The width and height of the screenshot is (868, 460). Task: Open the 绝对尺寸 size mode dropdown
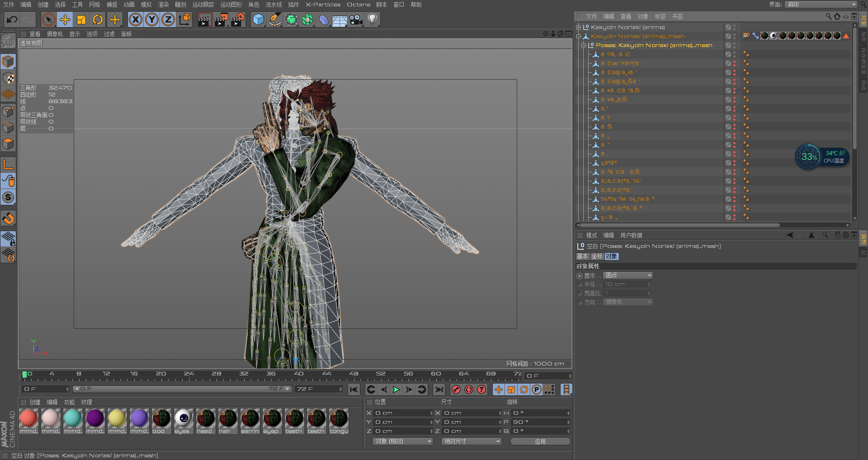[472, 441]
